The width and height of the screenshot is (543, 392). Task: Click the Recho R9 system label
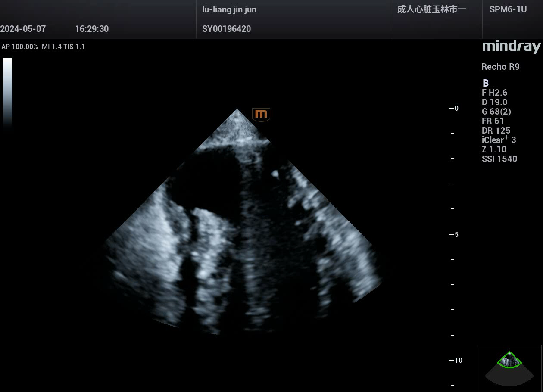tap(500, 67)
